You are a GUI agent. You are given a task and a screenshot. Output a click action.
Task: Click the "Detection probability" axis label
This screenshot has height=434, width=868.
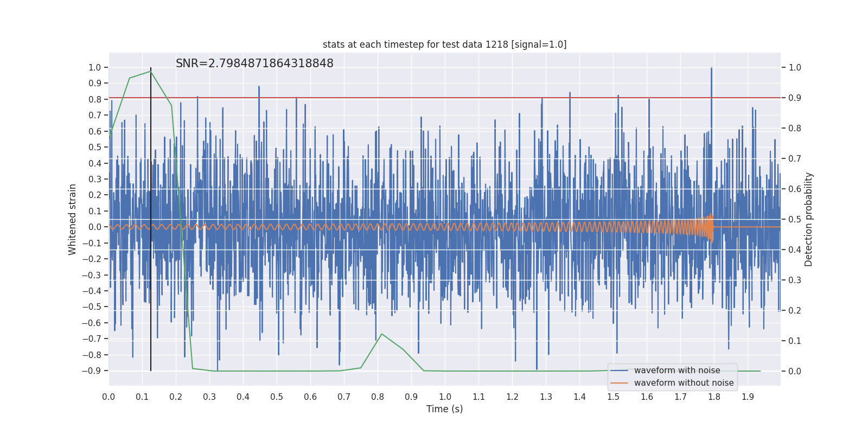809,219
